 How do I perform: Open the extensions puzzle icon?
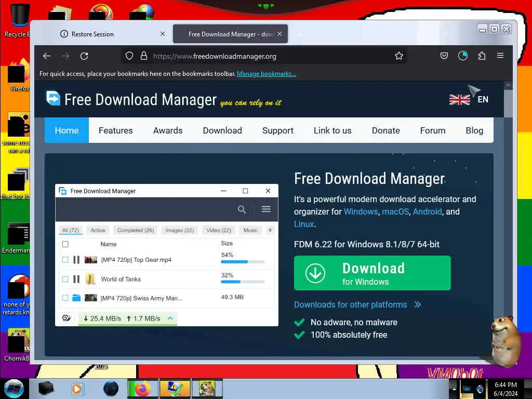click(x=482, y=56)
